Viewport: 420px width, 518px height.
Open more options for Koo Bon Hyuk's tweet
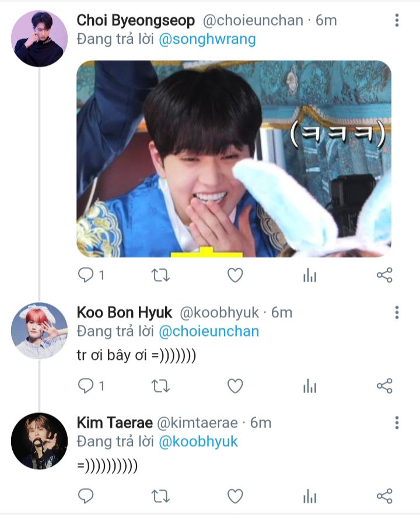pyautogui.click(x=397, y=313)
